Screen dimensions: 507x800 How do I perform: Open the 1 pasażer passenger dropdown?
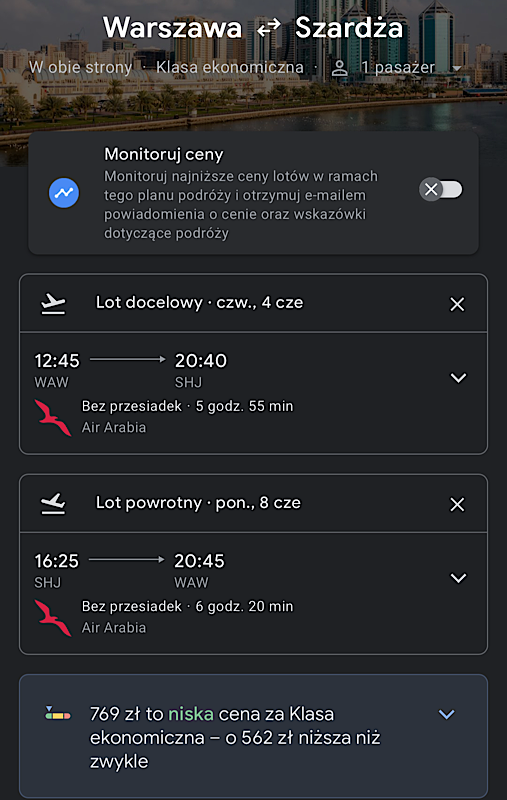pyautogui.click(x=457, y=68)
